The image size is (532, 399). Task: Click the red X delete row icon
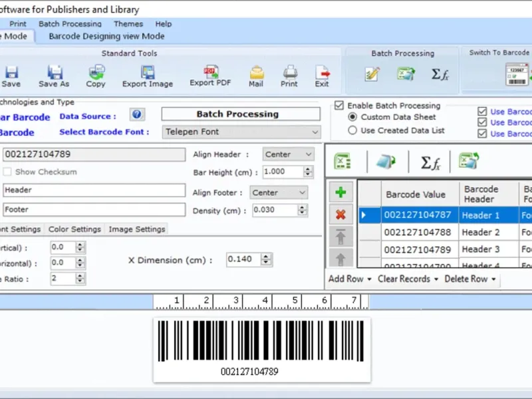pos(340,214)
